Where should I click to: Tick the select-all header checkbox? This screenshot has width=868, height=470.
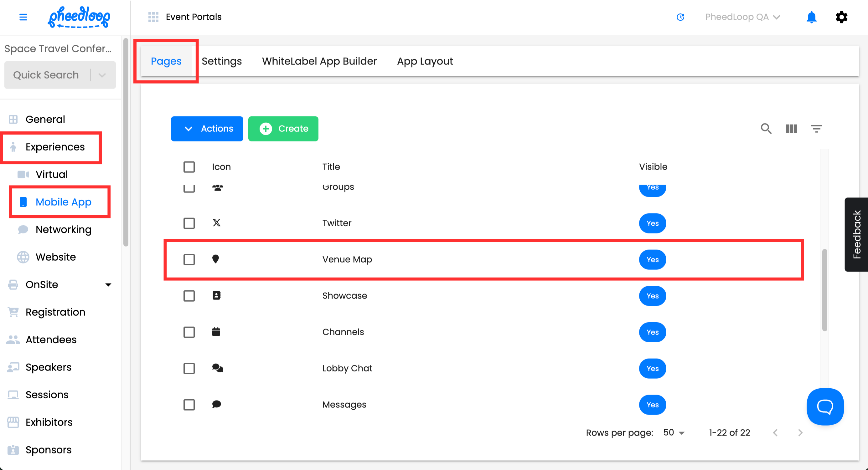tap(189, 167)
